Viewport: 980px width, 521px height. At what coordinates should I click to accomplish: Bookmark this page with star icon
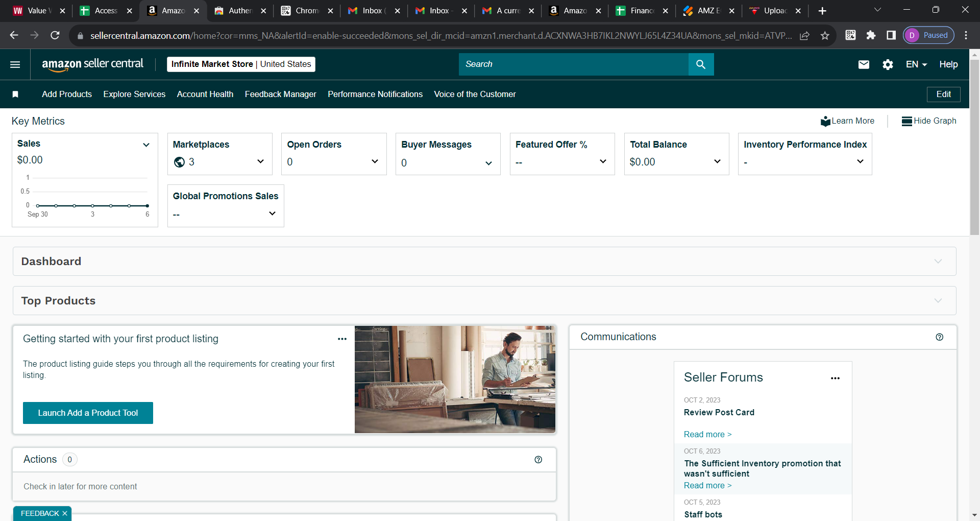(x=825, y=35)
